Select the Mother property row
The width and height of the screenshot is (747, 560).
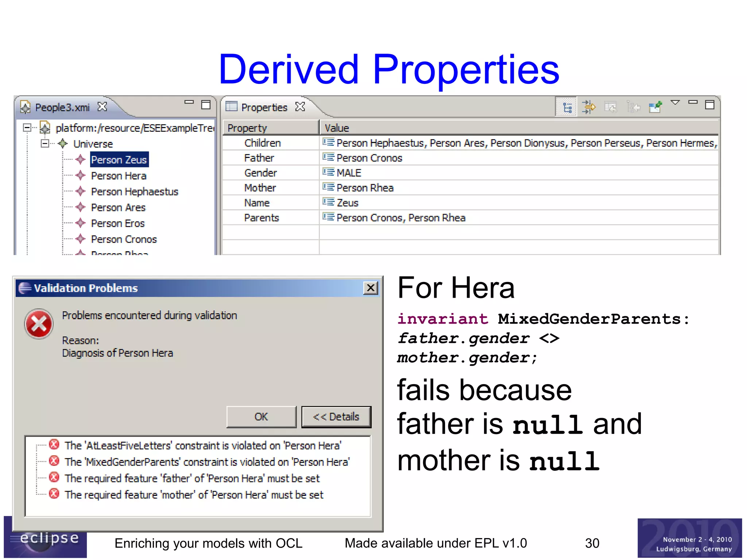coord(471,188)
